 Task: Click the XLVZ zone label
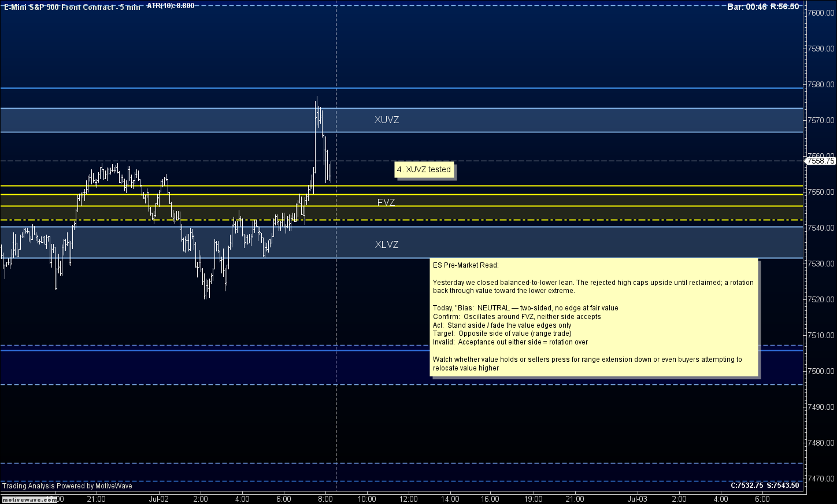pos(386,244)
